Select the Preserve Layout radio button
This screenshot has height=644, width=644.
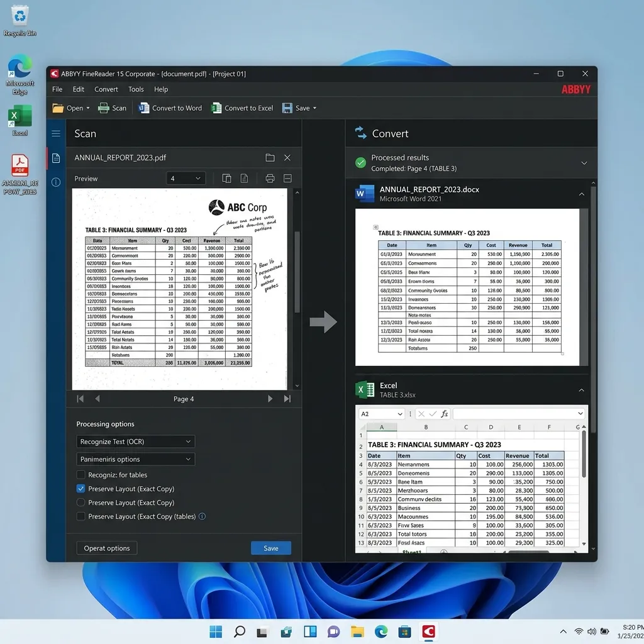81,502
